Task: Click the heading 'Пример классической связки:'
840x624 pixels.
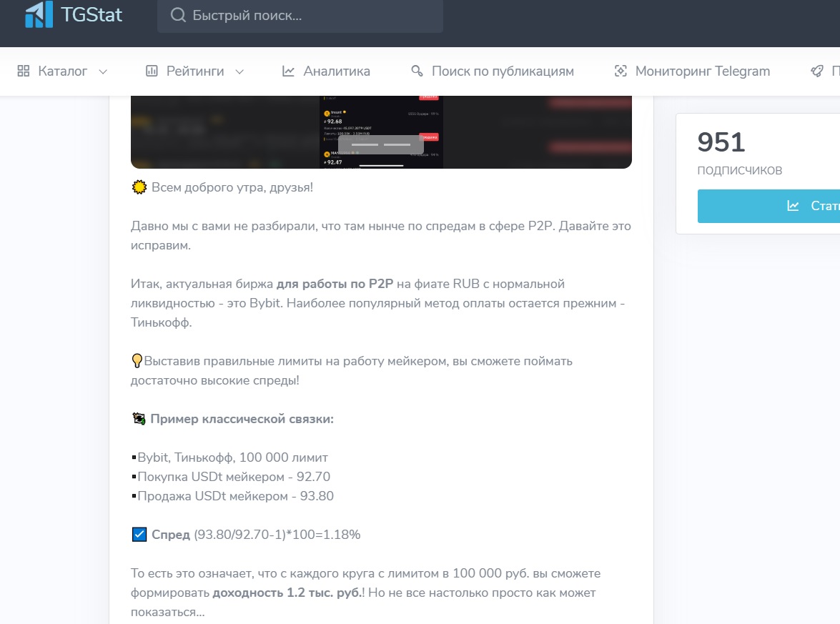Action: (x=242, y=419)
